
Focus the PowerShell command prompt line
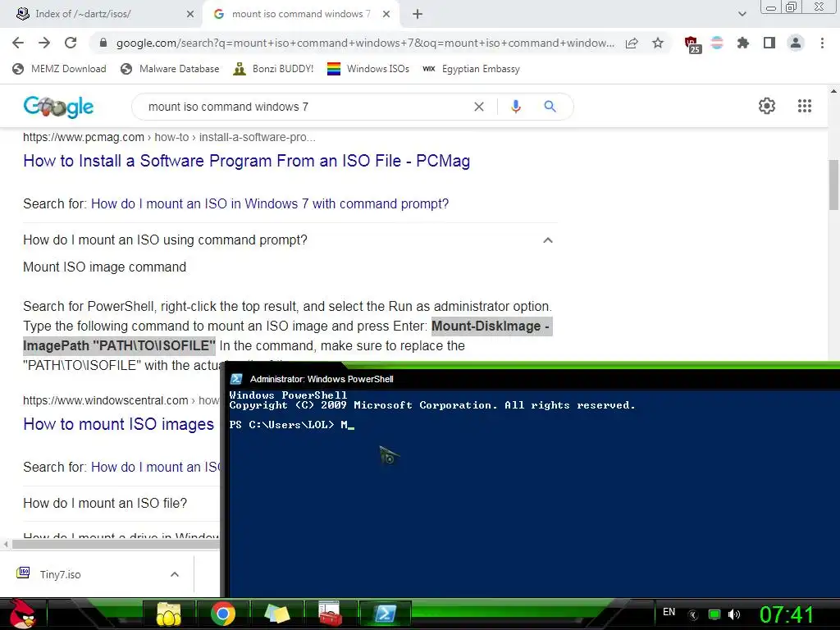pos(291,425)
